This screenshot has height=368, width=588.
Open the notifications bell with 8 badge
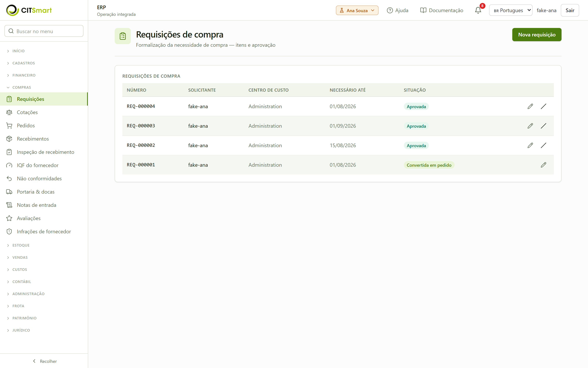click(478, 10)
